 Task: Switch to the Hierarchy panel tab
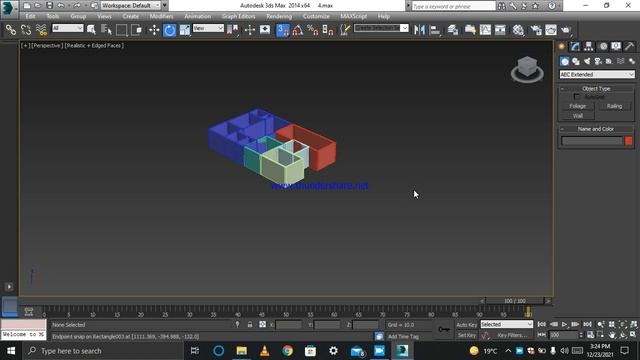pyautogui.click(x=589, y=46)
